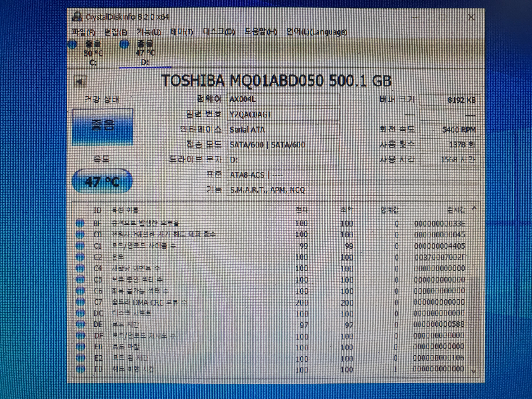Click status circle for DC row

click(x=80, y=313)
